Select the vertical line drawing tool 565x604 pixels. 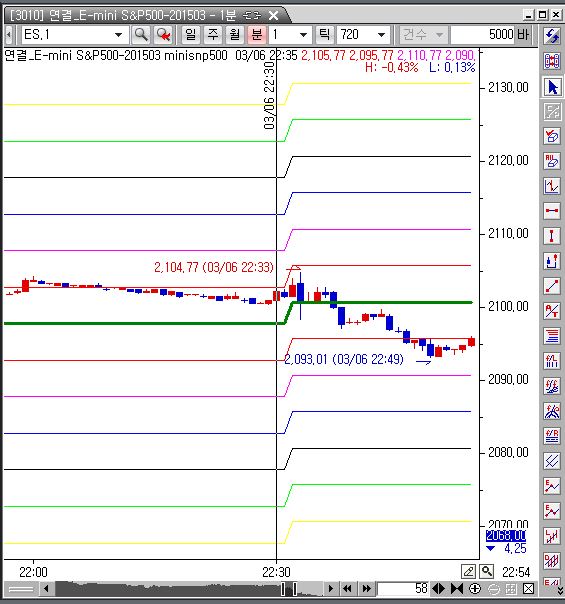point(552,236)
